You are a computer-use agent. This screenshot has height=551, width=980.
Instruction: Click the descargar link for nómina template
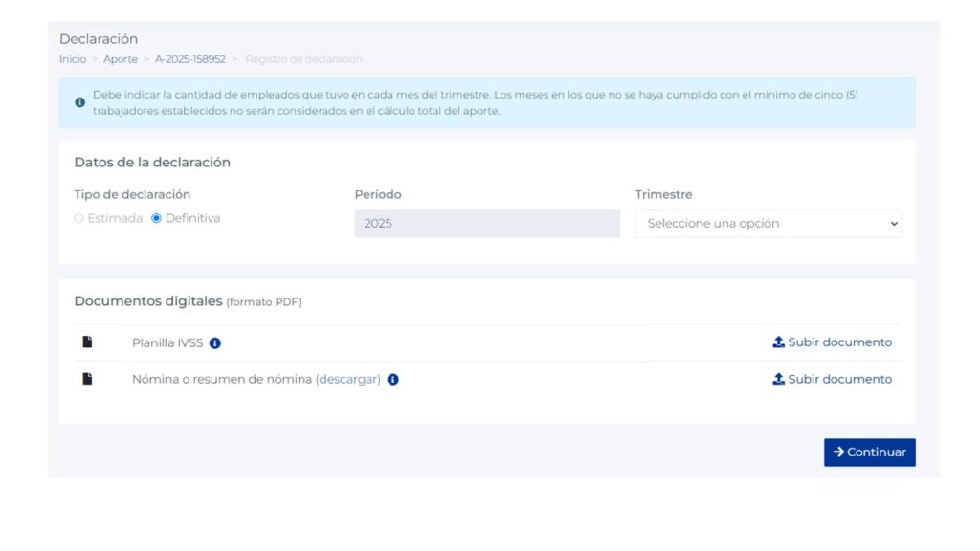coord(349,379)
